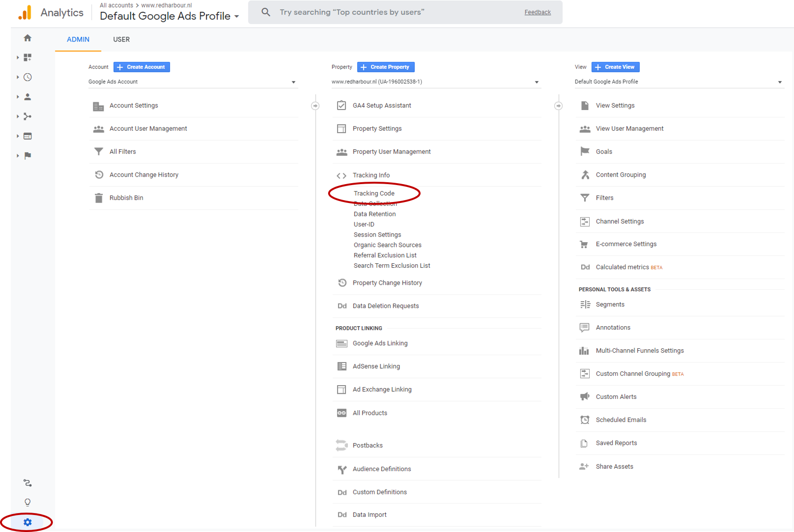Image resolution: width=794 pixels, height=532 pixels.
Task: Open the Home icon in left sidebar
Action: pos(27,38)
